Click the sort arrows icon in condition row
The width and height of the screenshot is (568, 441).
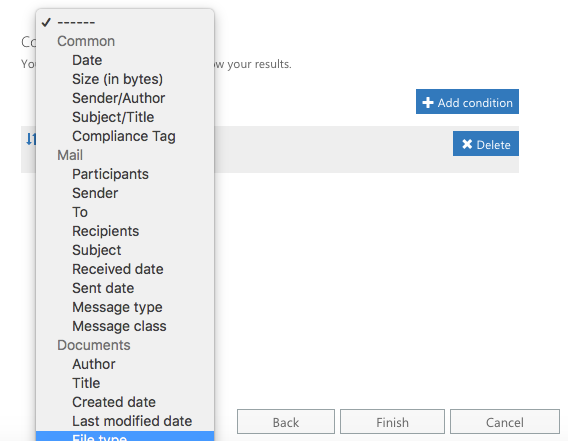31,139
